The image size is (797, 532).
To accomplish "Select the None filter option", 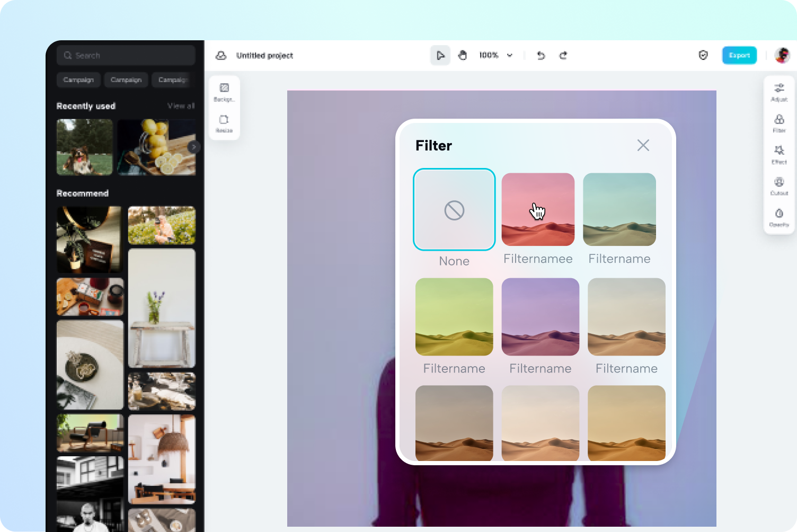I will coord(454,209).
